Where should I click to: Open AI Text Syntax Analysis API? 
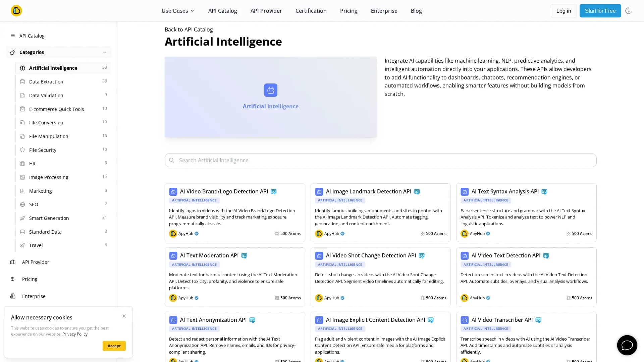click(x=505, y=191)
